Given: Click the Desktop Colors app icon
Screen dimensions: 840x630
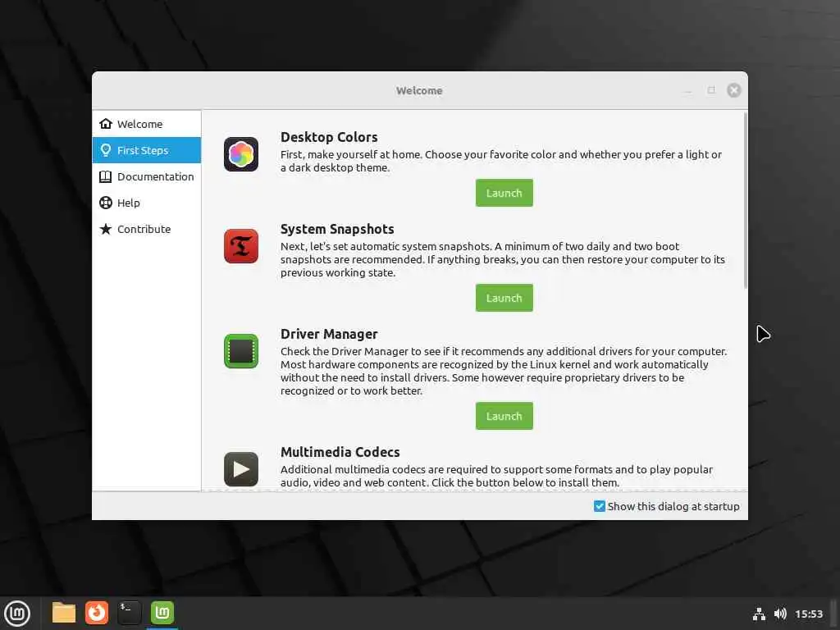Looking at the screenshot, I should pos(241,154).
